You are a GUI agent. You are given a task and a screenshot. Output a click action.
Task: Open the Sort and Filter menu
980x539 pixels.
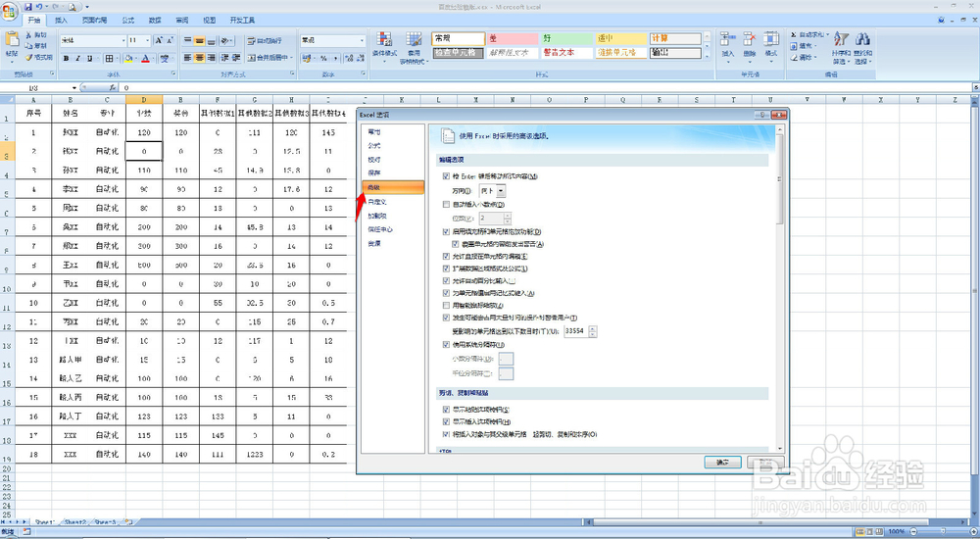(841, 48)
